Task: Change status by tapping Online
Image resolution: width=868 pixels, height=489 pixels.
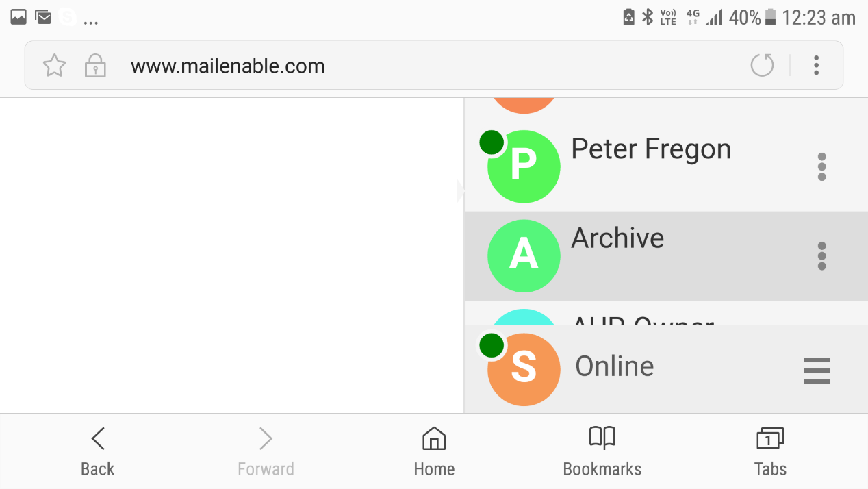Action: tap(614, 366)
